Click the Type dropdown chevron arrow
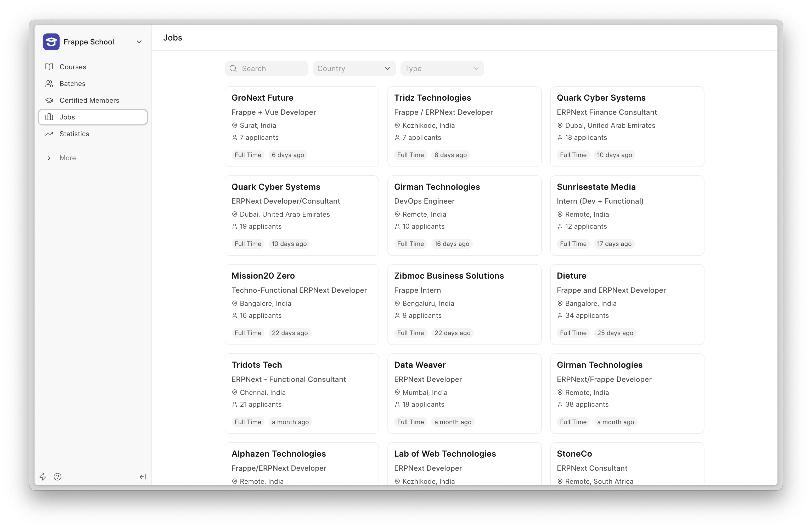Viewport: 812px width, 529px height. [476, 68]
